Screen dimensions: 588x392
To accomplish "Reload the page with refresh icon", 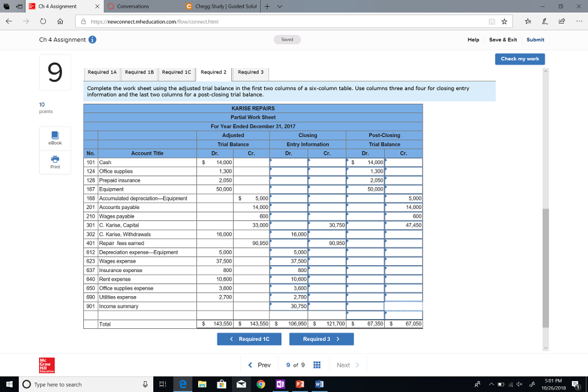I will tap(43, 21).
